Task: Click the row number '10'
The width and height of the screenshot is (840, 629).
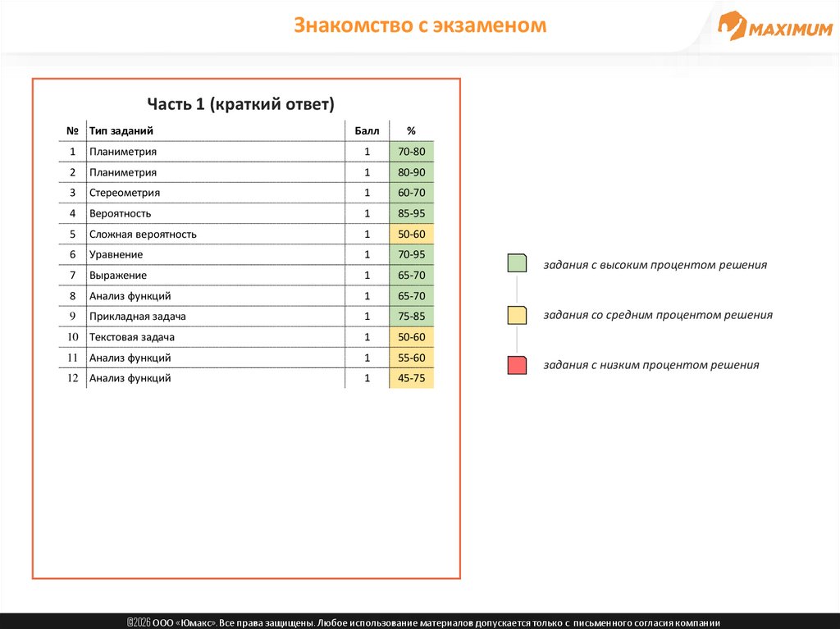Action: pos(72,337)
